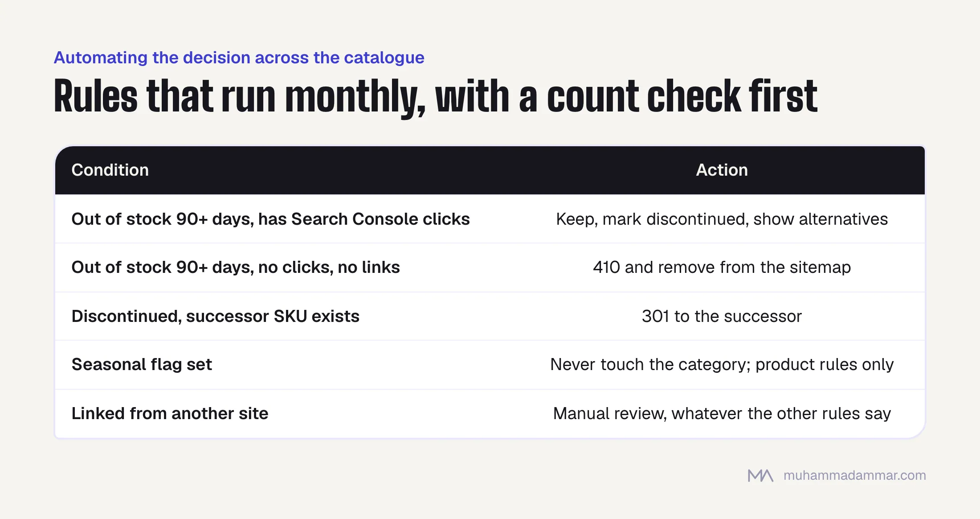Image resolution: width=980 pixels, height=519 pixels.
Task: Select the 'Seasonal flag set' condition
Action: (142, 364)
